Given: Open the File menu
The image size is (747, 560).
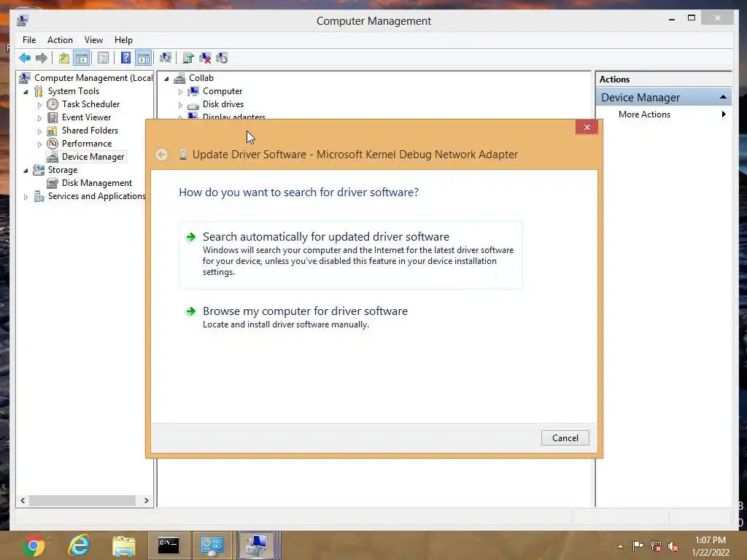Looking at the screenshot, I should click(x=29, y=40).
